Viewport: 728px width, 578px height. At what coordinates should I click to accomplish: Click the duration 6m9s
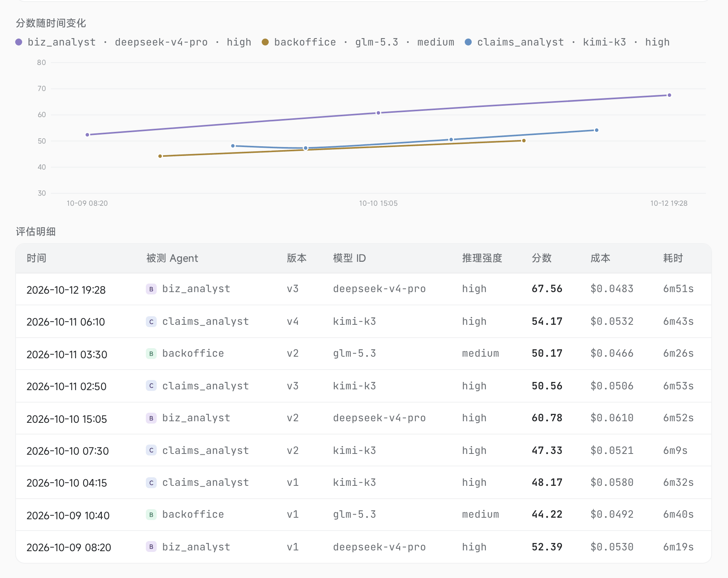click(675, 450)
